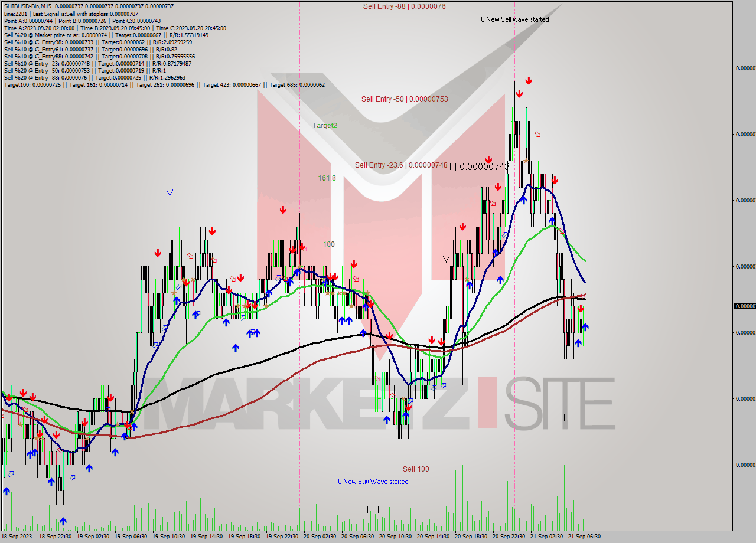Viewport: 756px width, 543px height.
Task: Click the '20 Sep 22:30' time axis label
Action: pyautogui.click(x=509, y=537)
